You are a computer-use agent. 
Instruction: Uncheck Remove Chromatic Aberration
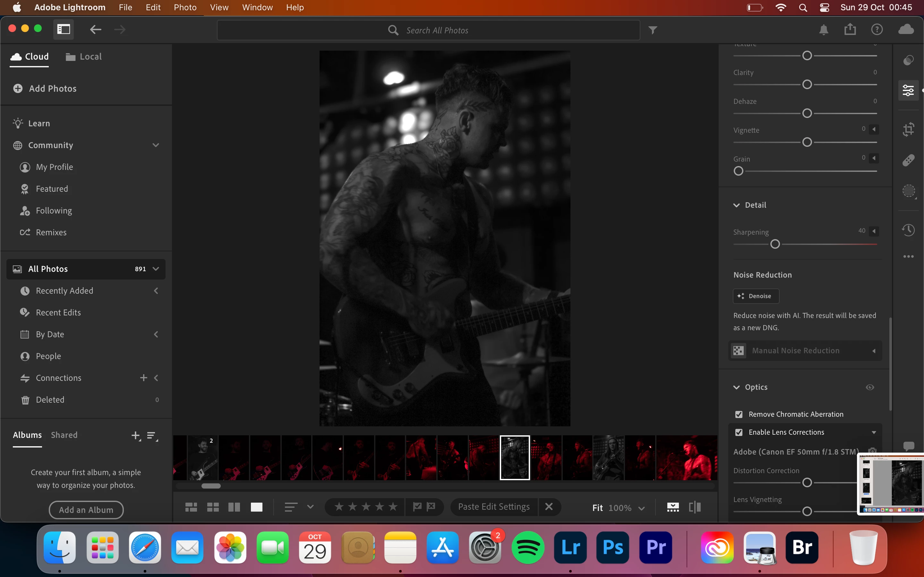coord(739,414)
